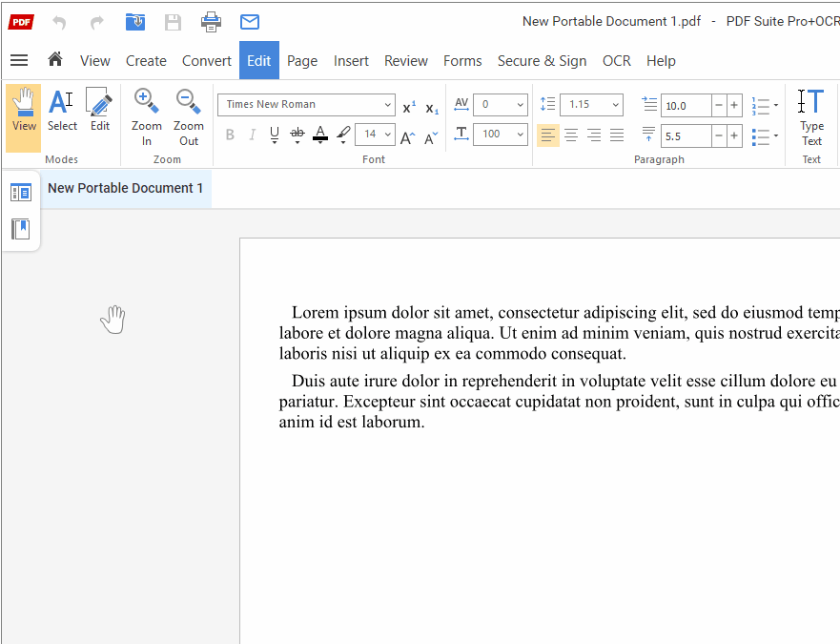
Task: Show page thumbnails panel icon
Action: point(21,193)
